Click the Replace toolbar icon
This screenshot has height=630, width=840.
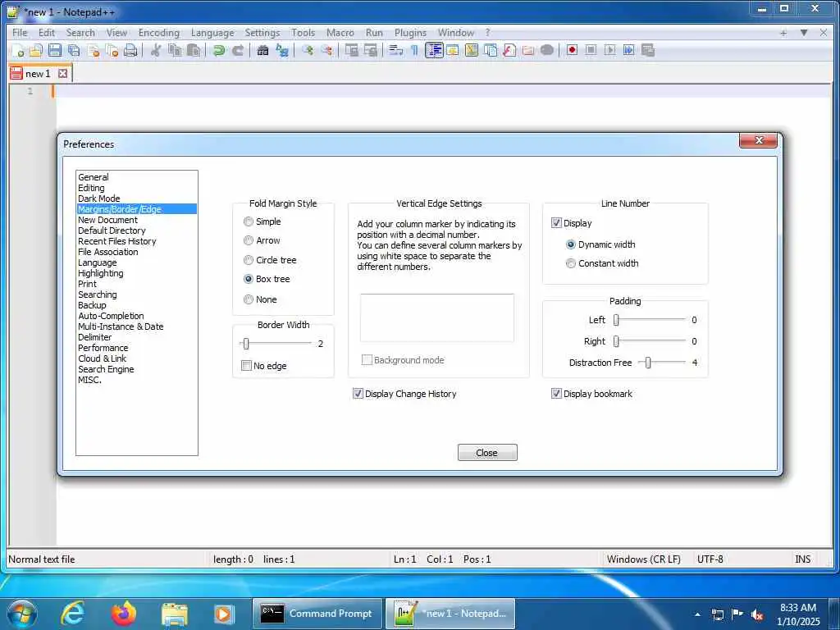(282, 50)
